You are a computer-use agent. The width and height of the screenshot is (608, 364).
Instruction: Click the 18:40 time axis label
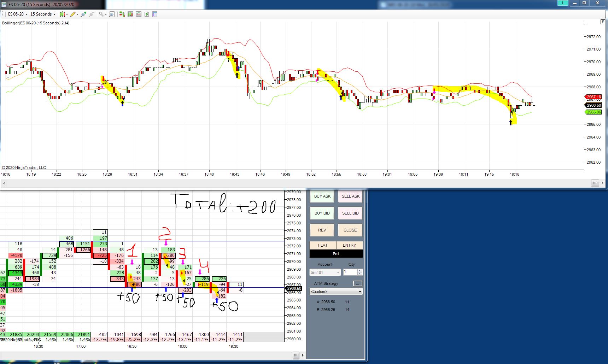coord(209,174)
